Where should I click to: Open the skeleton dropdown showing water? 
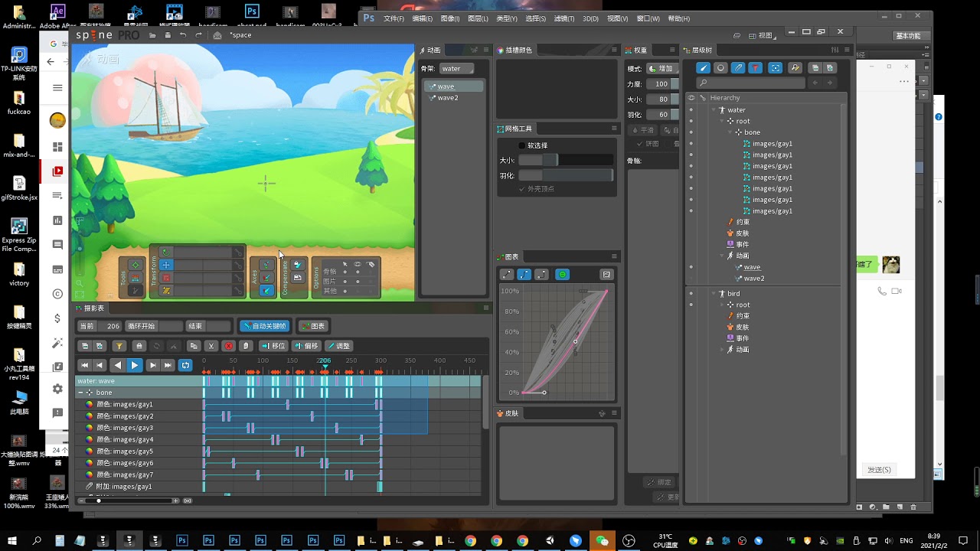click(457, 69)
